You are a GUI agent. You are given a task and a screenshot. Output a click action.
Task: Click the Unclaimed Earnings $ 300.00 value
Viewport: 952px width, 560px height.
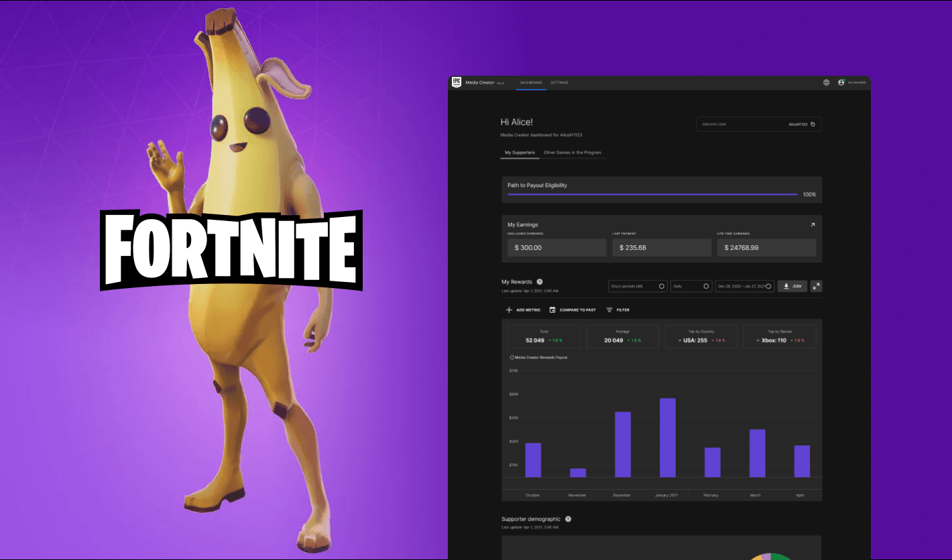[557, 248]
